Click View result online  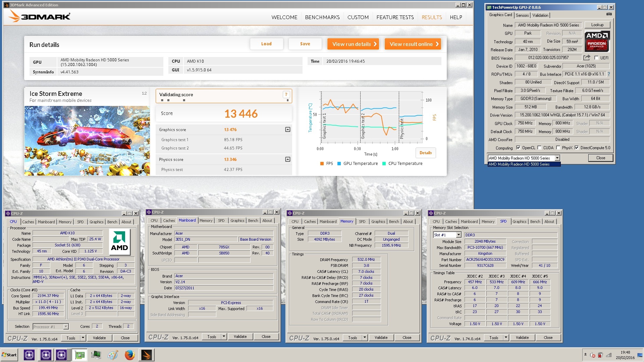click(x=413, y=44)
